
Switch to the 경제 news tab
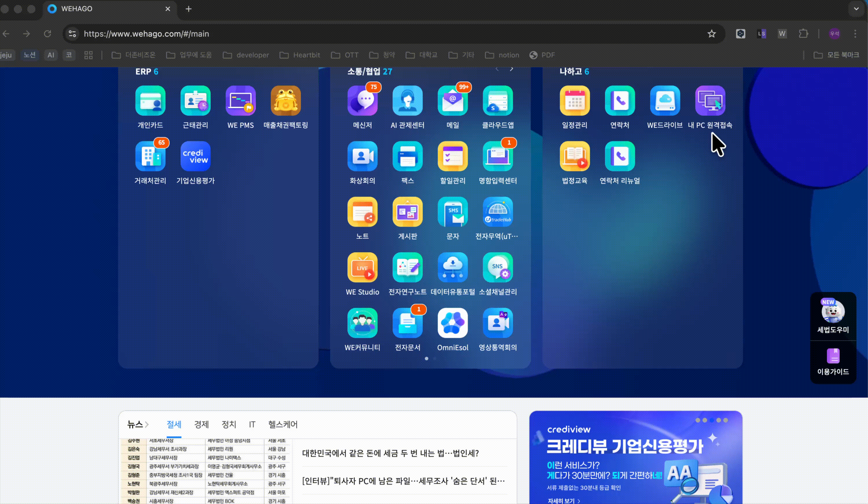[201, 425]
